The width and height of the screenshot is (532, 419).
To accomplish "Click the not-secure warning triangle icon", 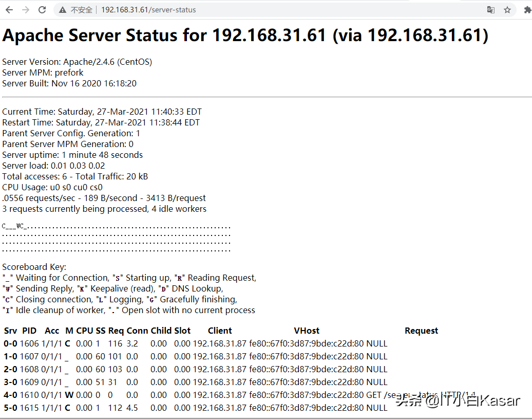I will [63, 10].
